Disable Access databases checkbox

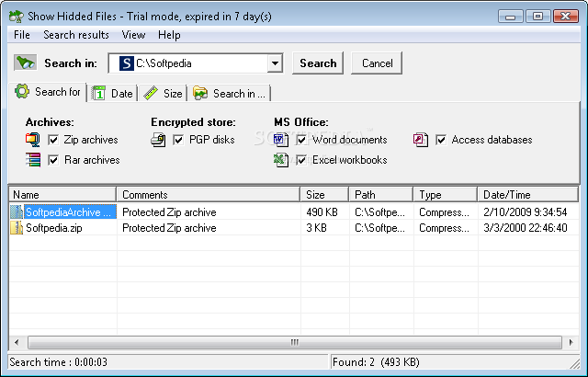pyautogui.click(x=441, y=140)
